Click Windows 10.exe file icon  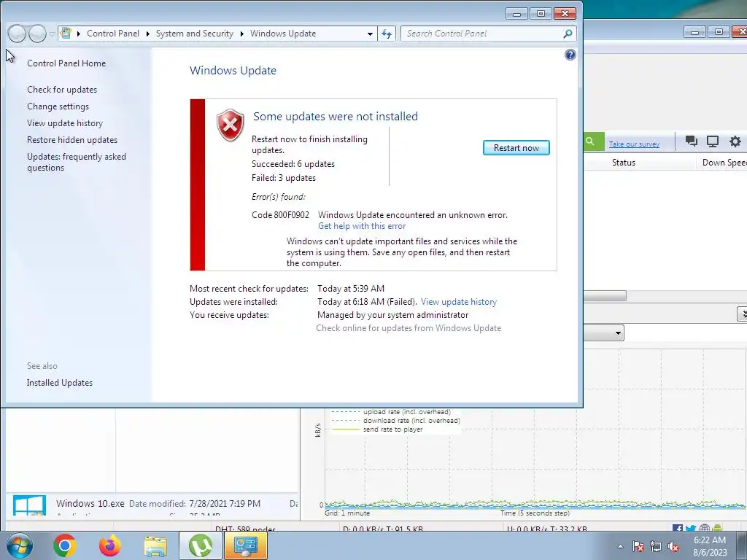pyautogui.click(x=29, y=505)
